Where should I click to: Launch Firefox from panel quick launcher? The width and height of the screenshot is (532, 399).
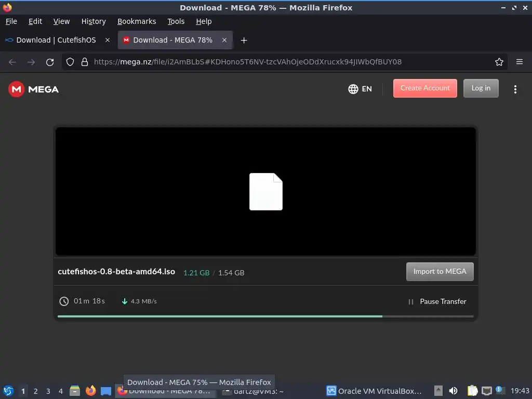click(90, 391)
